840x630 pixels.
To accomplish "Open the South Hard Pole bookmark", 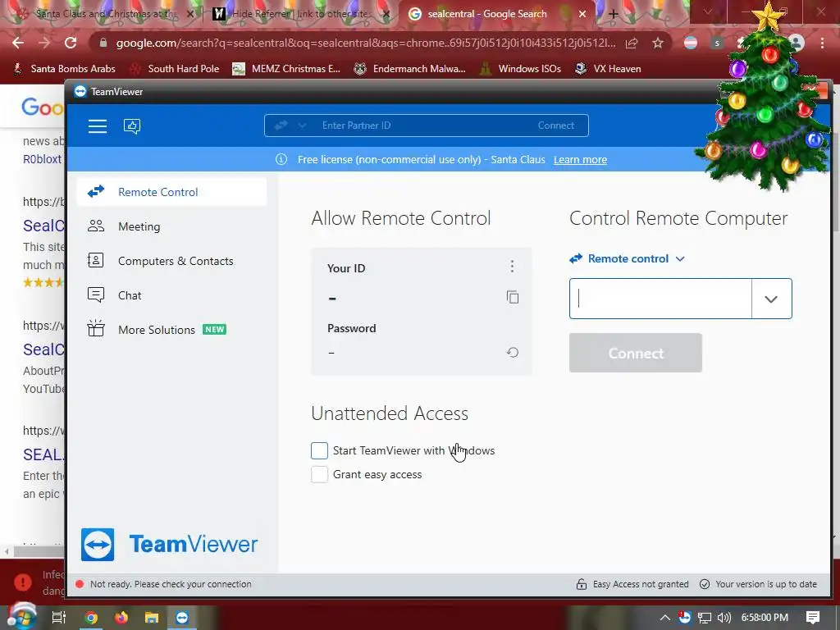I will 176,69.
